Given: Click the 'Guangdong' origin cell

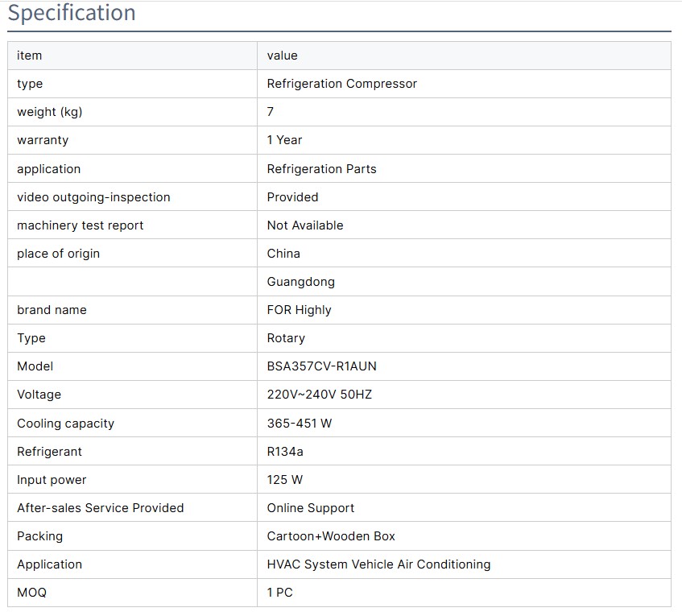Looking at the screenshot, I should pos(300,282).
